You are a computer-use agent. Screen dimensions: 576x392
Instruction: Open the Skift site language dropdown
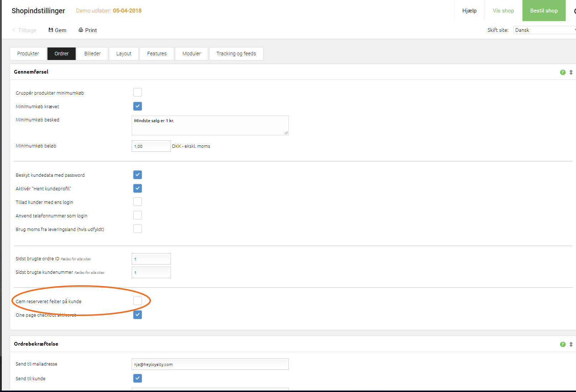click(545, 30)
